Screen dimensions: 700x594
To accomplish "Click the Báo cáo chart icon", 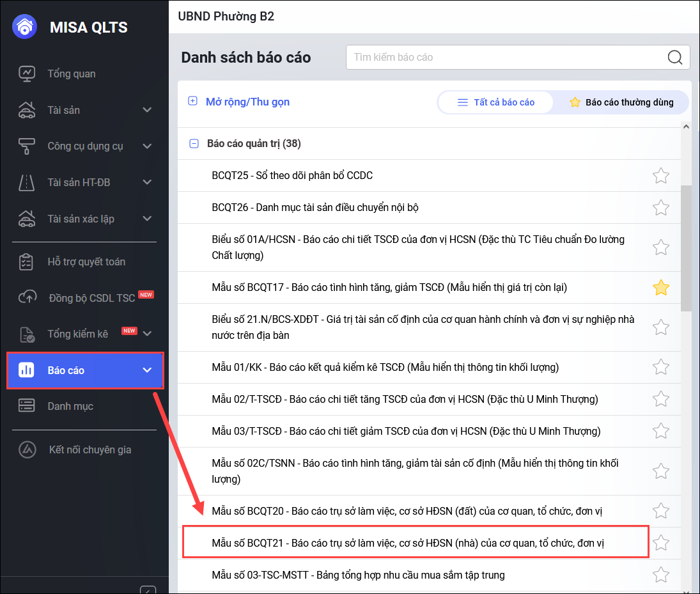I will click(26, 370).
